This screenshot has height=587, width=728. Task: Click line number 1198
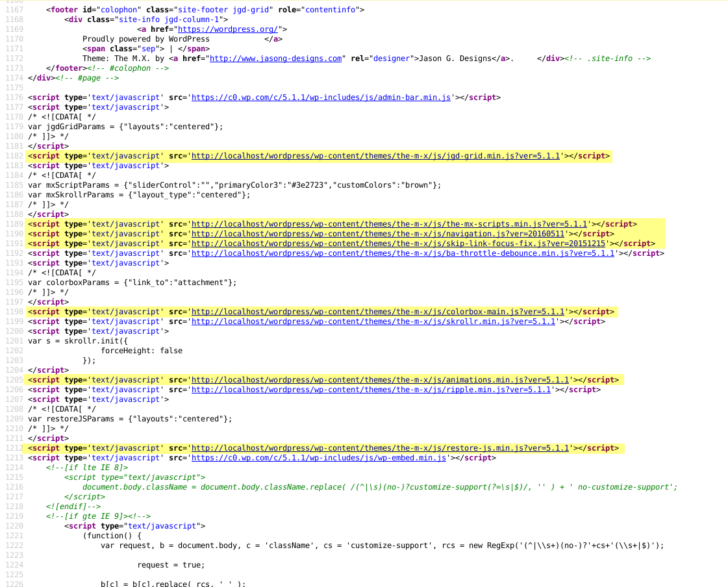14,312
